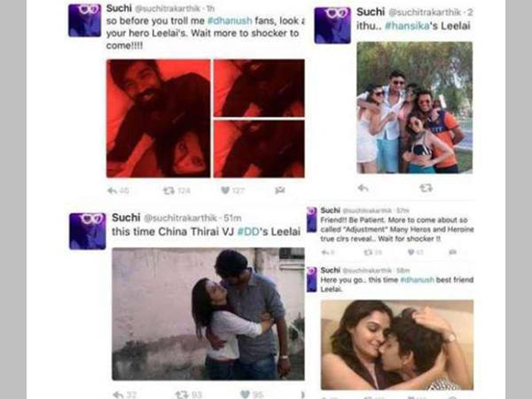Image resolution: width=532 pixels, height=399 pixels.
Task: Retweet the 'Friend!! Be Patient' tweet
Action: click(368, 252)
